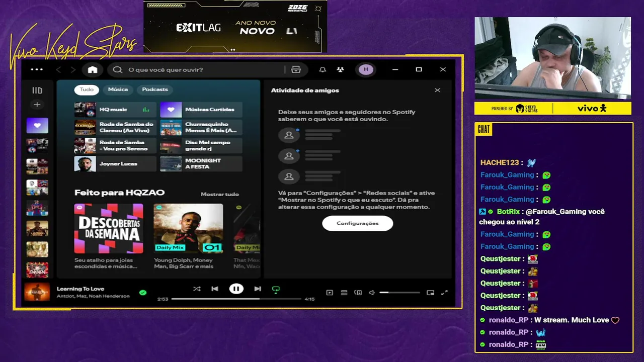Open Roda de Samba - Vou pro Sereno

pyautogui.click(x=115, y=146)
